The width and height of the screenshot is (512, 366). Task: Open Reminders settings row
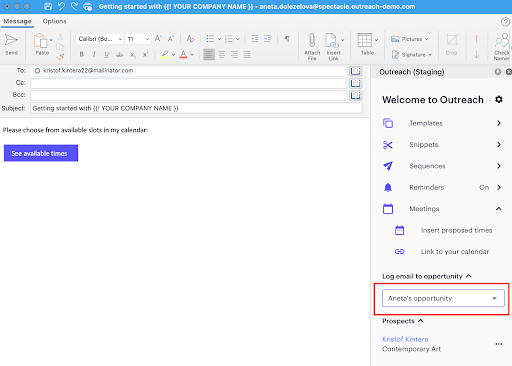[x=442, y=187]
